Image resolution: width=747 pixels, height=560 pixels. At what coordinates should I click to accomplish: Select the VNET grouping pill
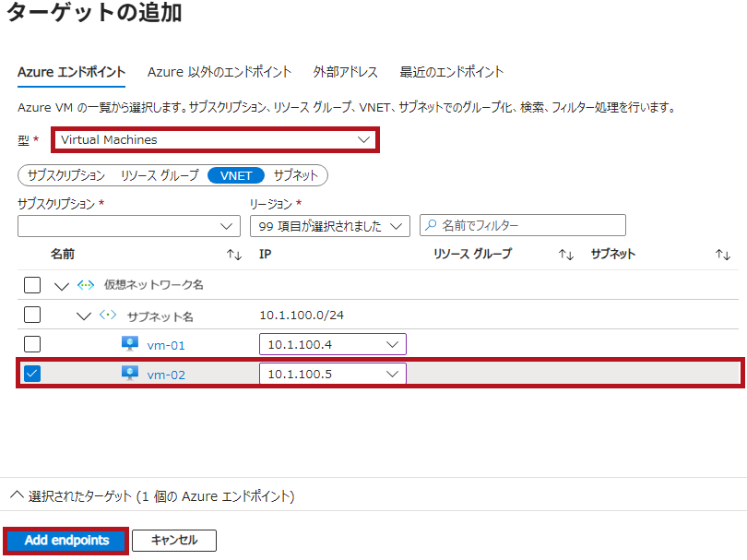236,175
